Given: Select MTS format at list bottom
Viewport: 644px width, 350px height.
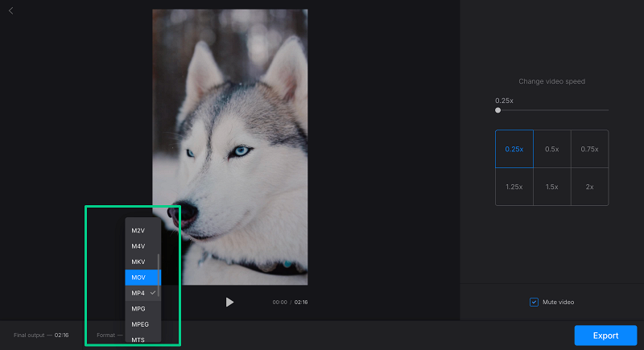Looking at the screenshot, I should (x=142, y=339).
